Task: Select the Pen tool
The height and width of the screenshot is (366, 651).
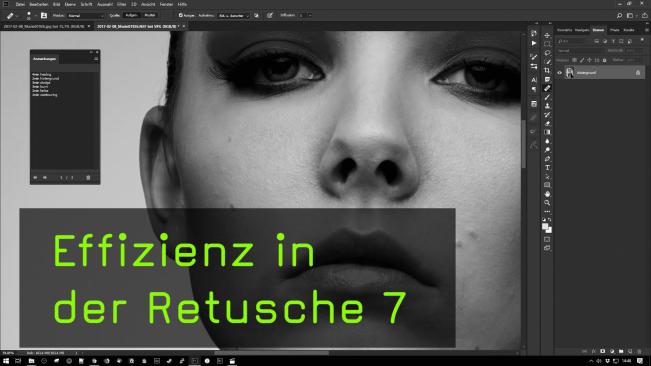Action: coord(547,159)
